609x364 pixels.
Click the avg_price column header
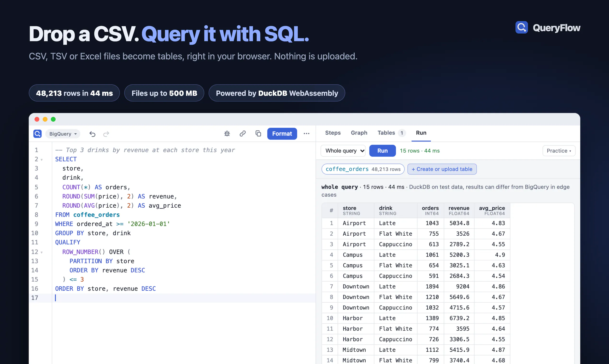[x=492, y=210]
